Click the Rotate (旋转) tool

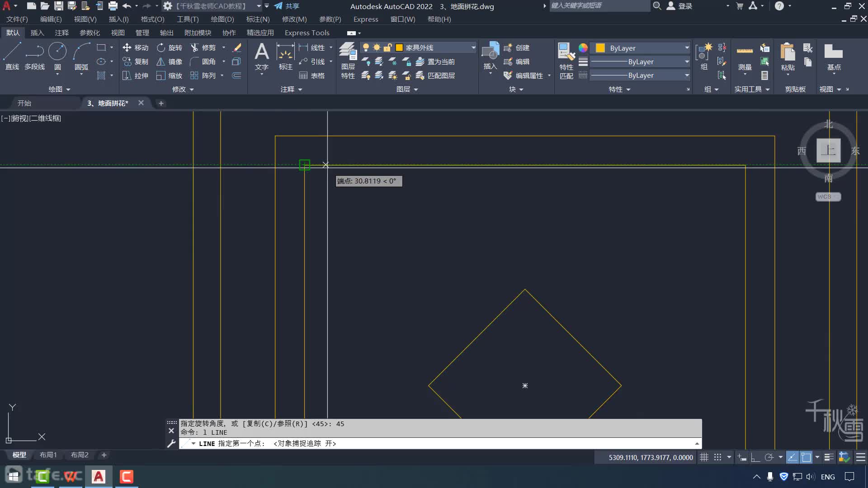point(170,47)
